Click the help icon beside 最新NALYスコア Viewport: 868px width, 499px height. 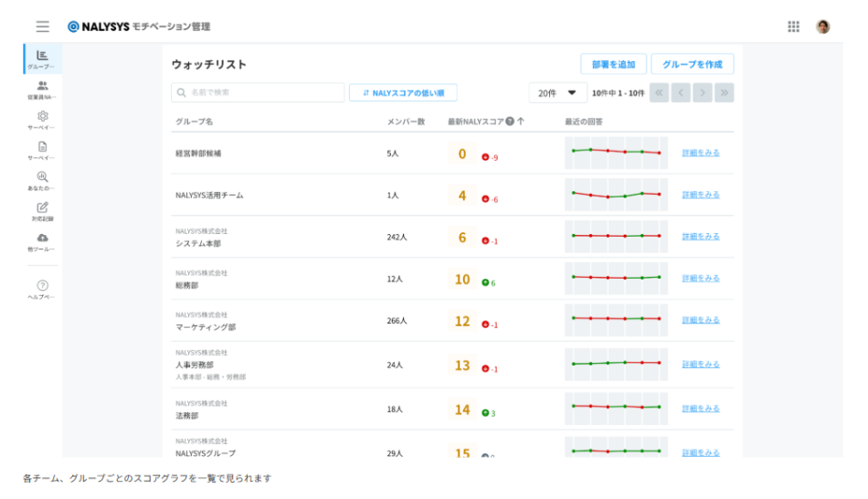point(509,122)
